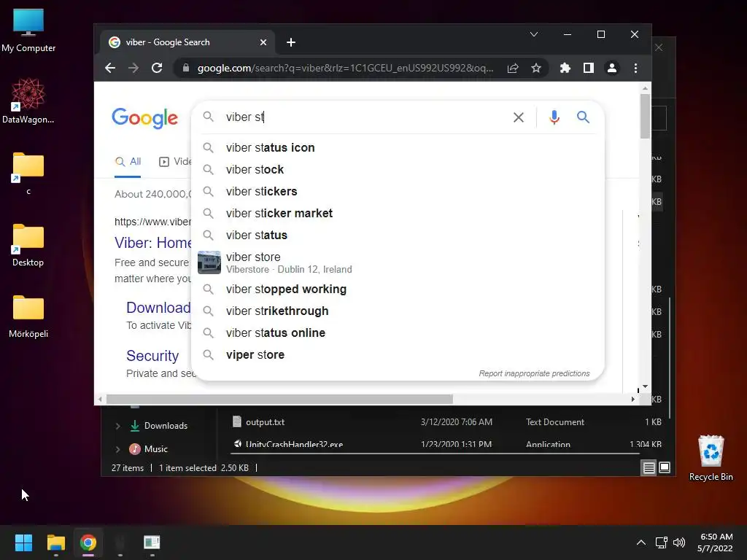Viewport: 747px width, 560px height.
Task: Pick the 'viber status' suggestion
Action: pos(398,236)
